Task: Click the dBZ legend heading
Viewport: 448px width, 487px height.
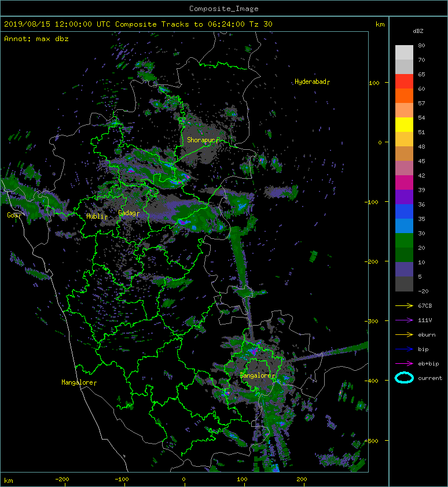Action: (418, 31)
